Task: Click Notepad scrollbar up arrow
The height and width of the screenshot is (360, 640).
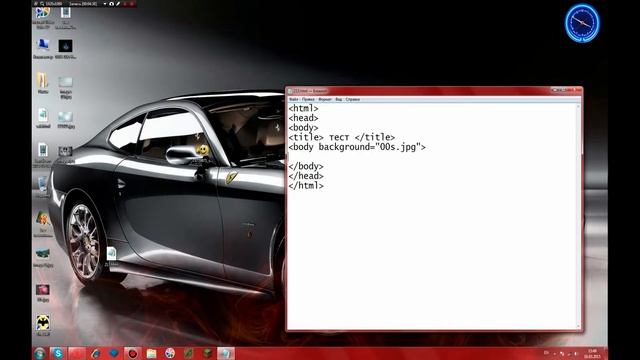Action: click(x=578, y=107)
